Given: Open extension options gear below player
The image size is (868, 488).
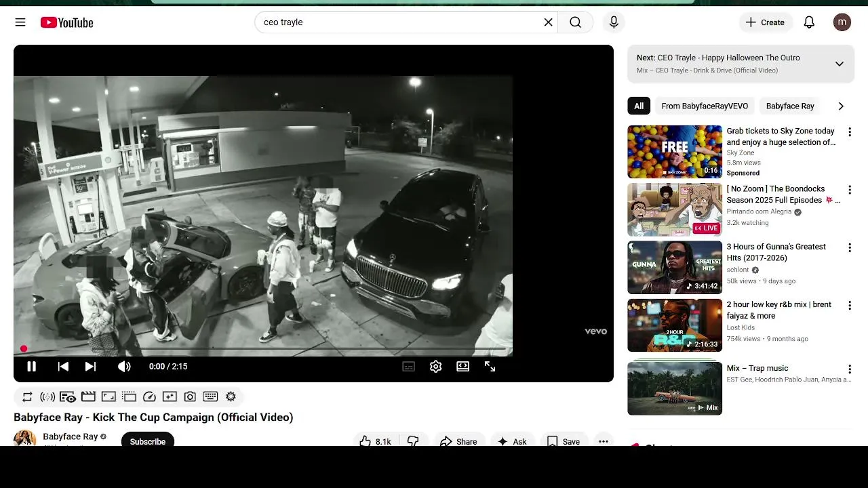Looking at the screenshot, I should (231, 396).
